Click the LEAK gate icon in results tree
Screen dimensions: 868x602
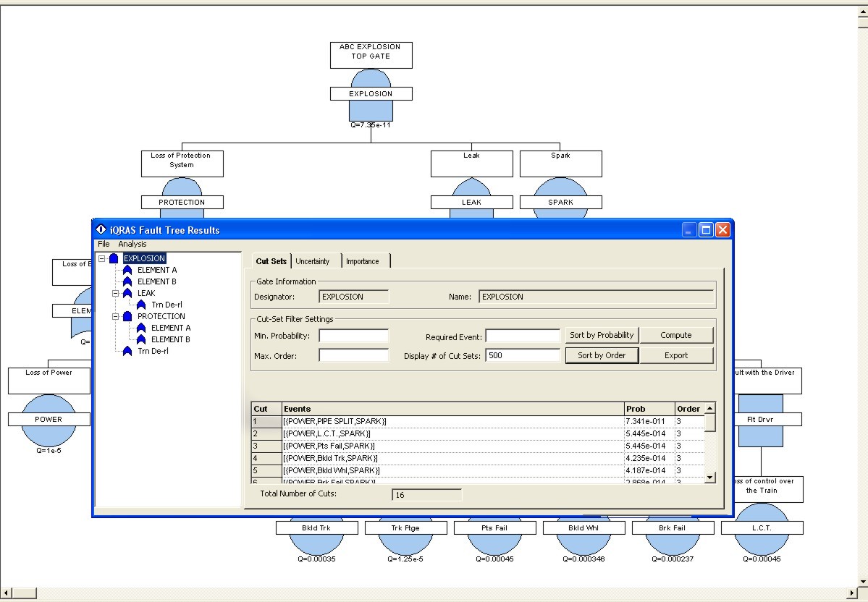[127, 293]
